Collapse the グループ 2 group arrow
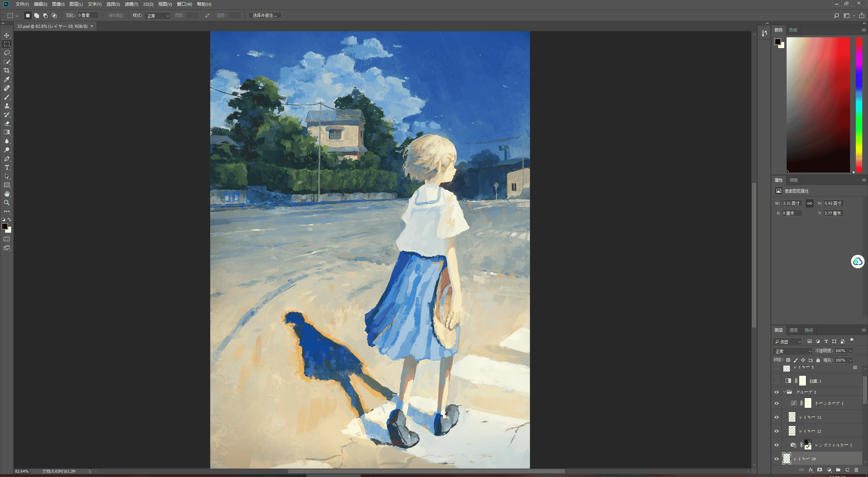 (x=784, y=392)
